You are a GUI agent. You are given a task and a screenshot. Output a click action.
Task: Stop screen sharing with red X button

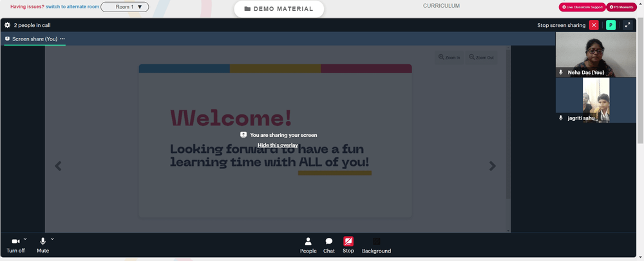pos(594,25)
